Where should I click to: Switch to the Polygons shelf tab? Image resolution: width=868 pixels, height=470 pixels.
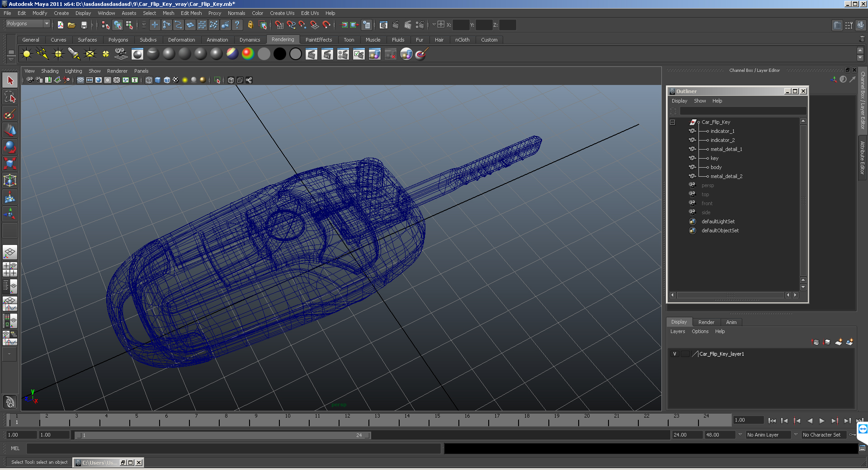(x=118, y=40)
